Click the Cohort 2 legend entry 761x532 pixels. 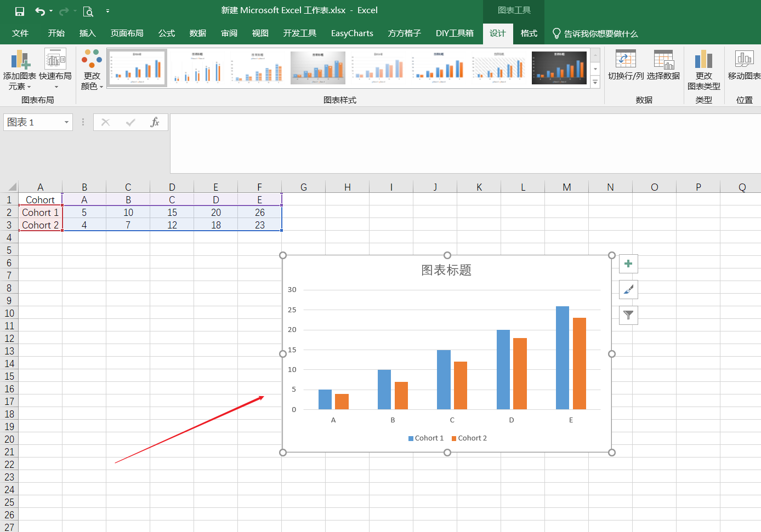[x=469, y=438]
